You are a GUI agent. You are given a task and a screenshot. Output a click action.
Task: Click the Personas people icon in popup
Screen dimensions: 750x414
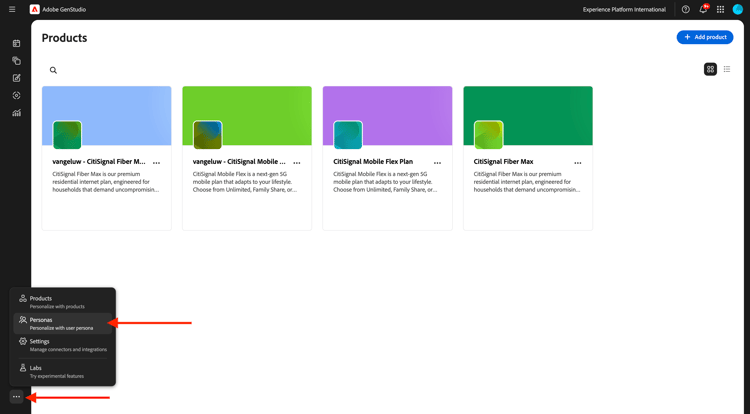tap(22, 320)
